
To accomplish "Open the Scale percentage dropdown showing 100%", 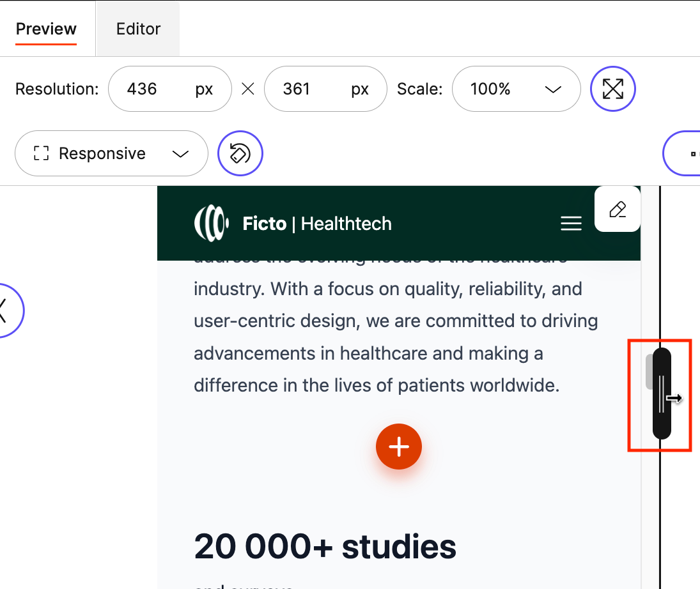I will point(516,89).
